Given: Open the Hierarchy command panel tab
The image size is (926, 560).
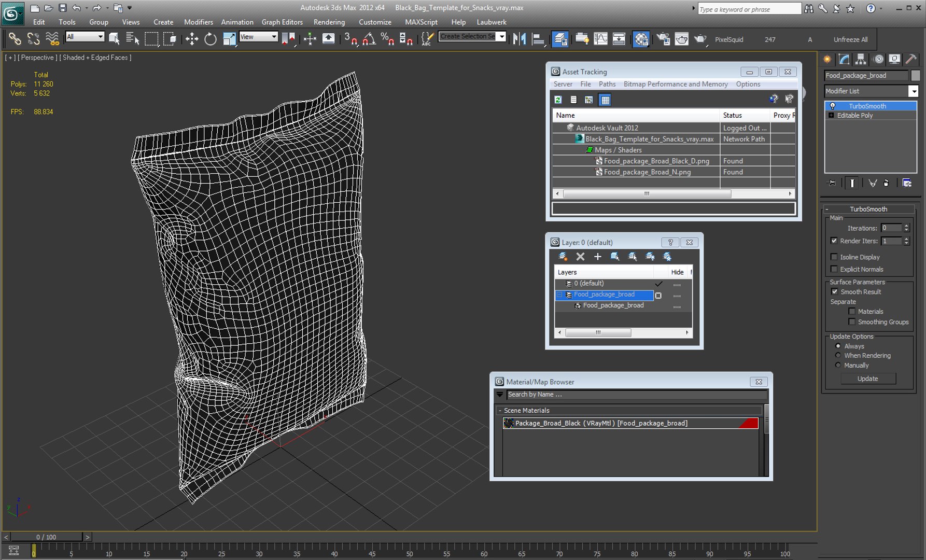Looking at the screenshot, I should click(861, 60).
